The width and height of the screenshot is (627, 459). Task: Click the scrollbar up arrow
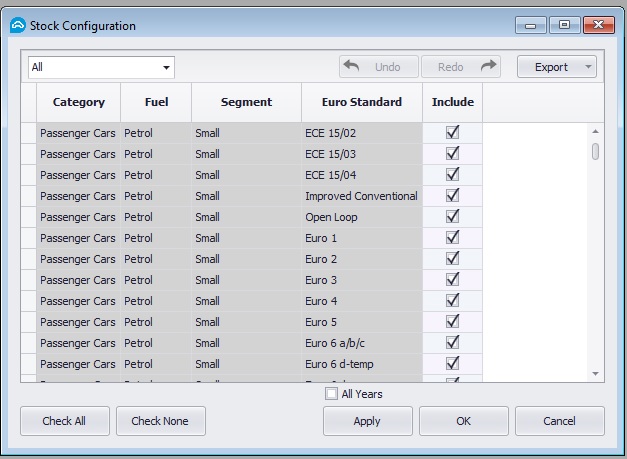pyautogui.click(x=596, y=131)
